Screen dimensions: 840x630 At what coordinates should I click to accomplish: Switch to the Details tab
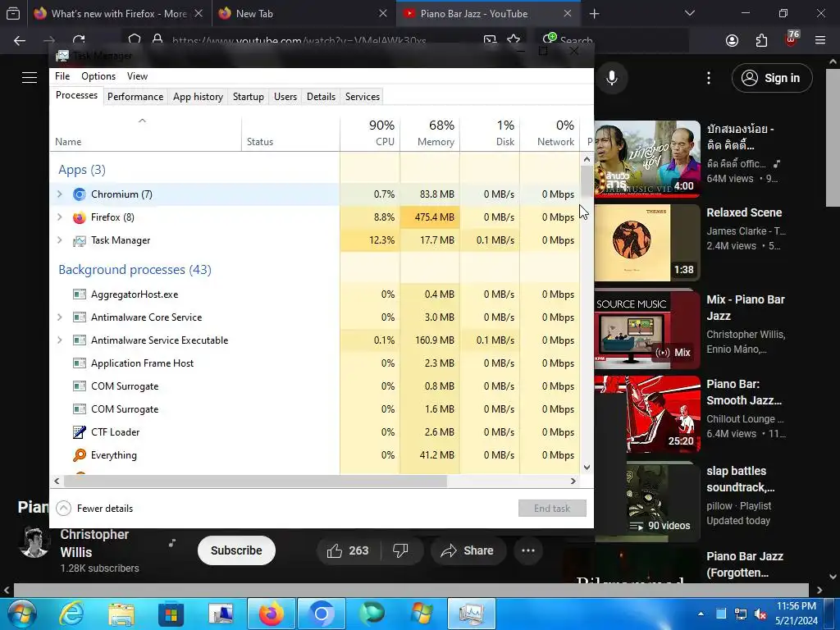coord(322,97)
